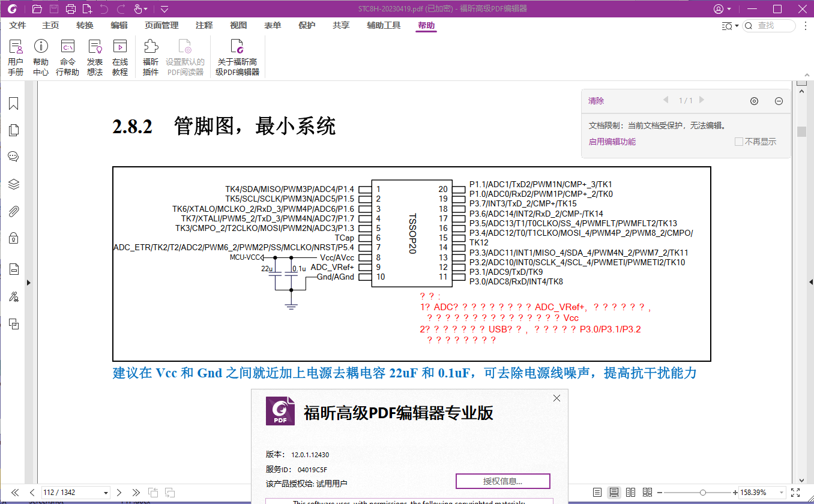Click About Foxit PDF Editor (关于福昕高级PDF编辑器)
814x504 pixels.
click(x=238, y=58)
